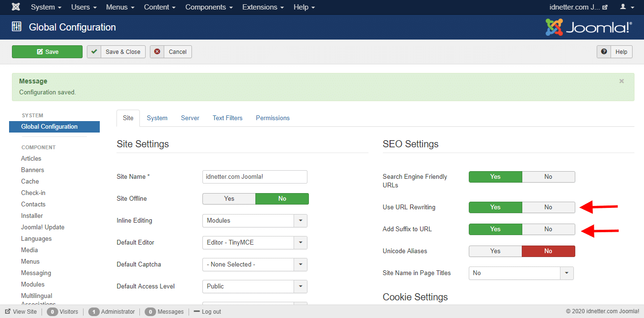Open Check-in in the sidebar
The width and height of the screenshot is (644, 318).
[33, 193]
